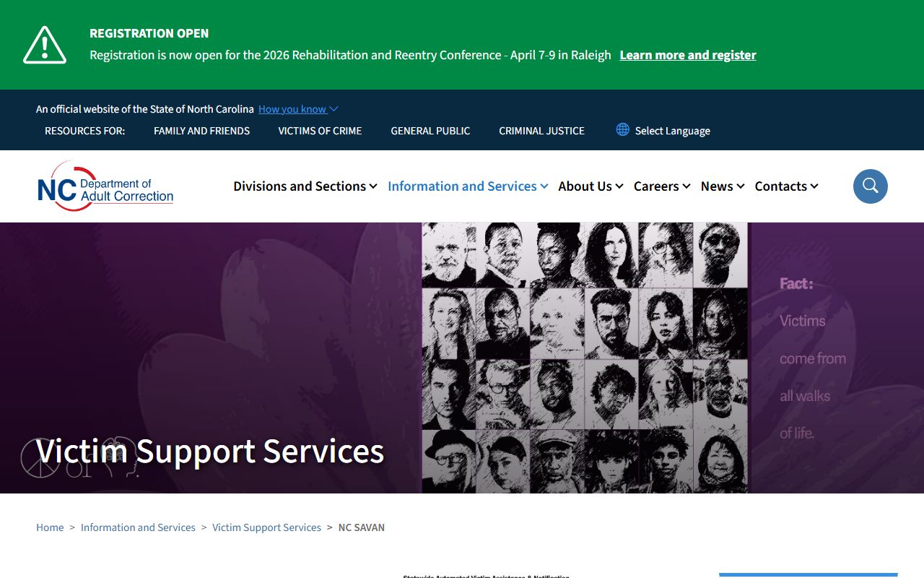Click the globe language icon
The width and height of the screenshot is (924, 578).
pyautogui.click(x=622, y=129)
